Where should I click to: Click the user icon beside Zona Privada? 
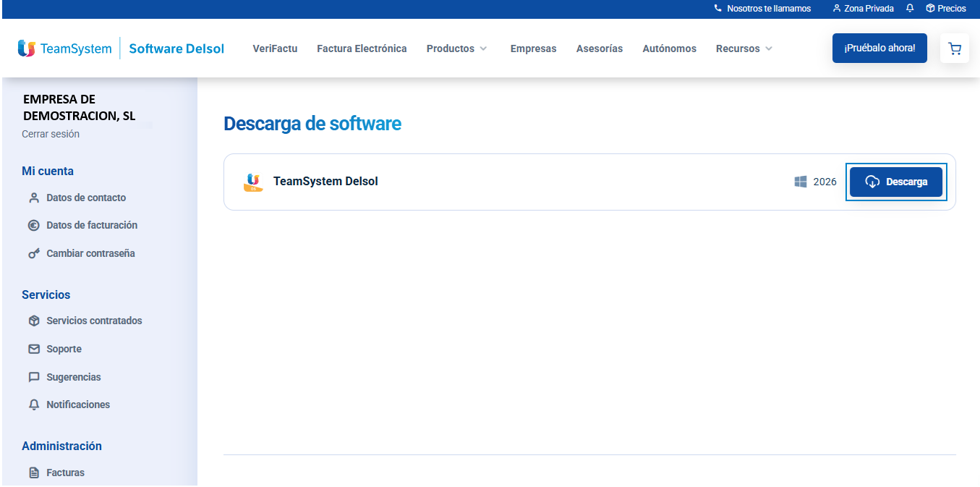point(837,9)
